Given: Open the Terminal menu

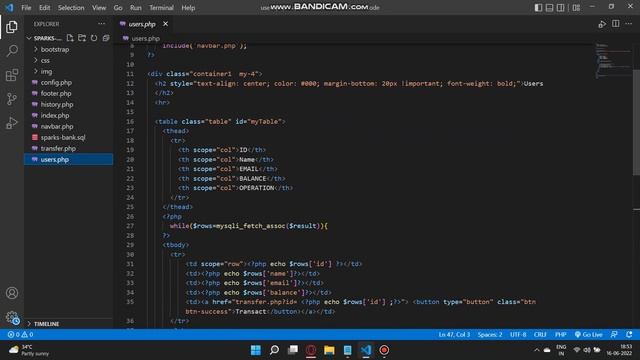Looking at the screenshot, I should (x=161, y=7).
